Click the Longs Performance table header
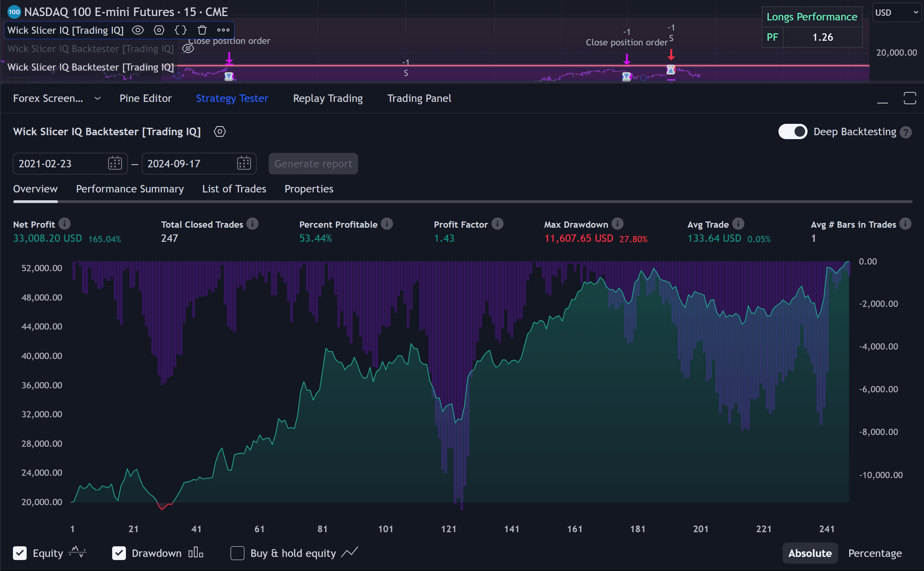Viewport: 924px width, 571px height. (812, 17)
